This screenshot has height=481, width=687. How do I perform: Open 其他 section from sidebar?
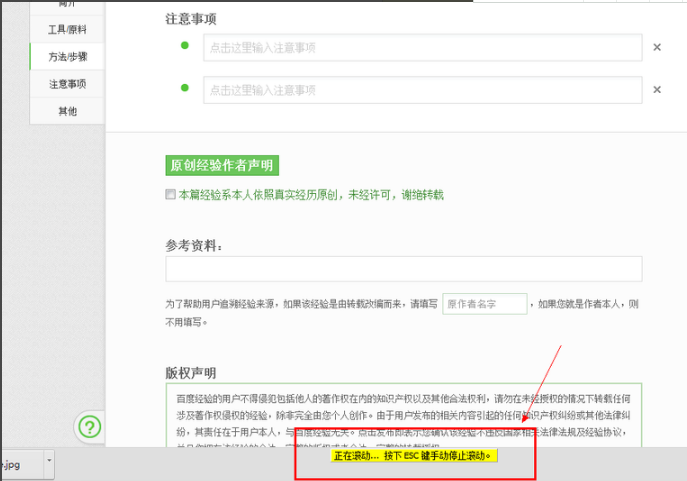67,111
